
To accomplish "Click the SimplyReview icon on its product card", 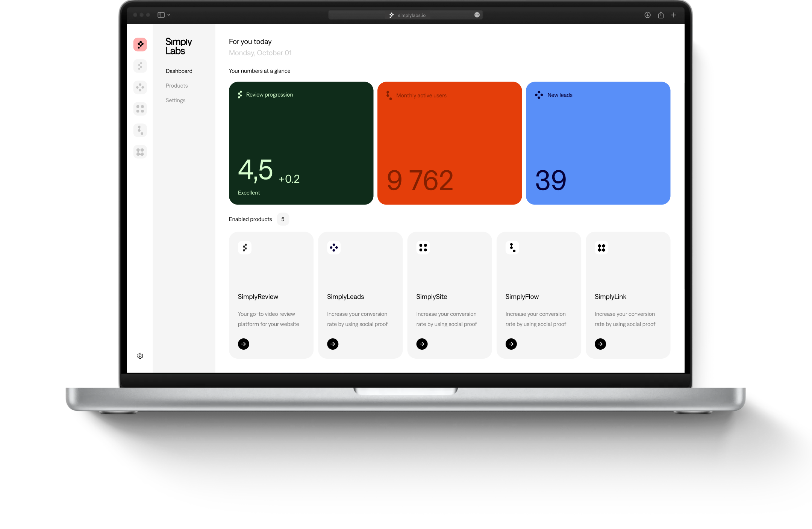I will pyautogui.click(x=245, y=247).
